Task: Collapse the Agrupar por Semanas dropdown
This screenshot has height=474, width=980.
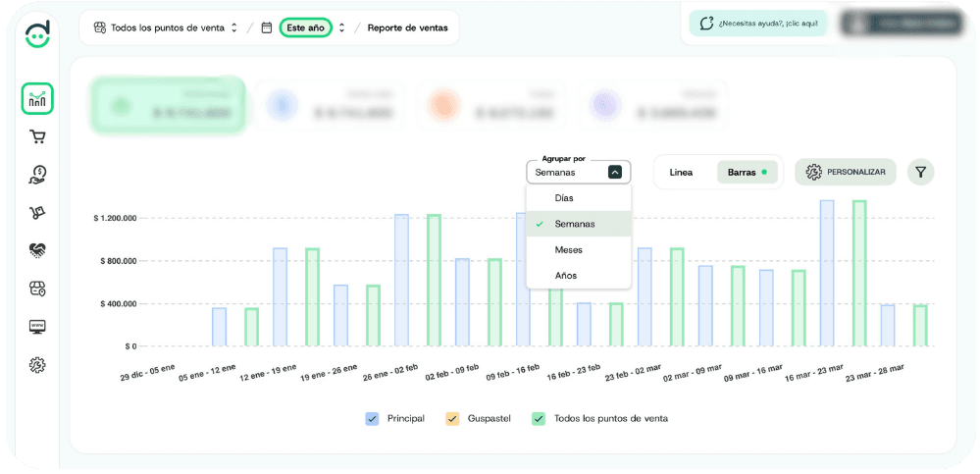Action: click(x=614, y=172)
